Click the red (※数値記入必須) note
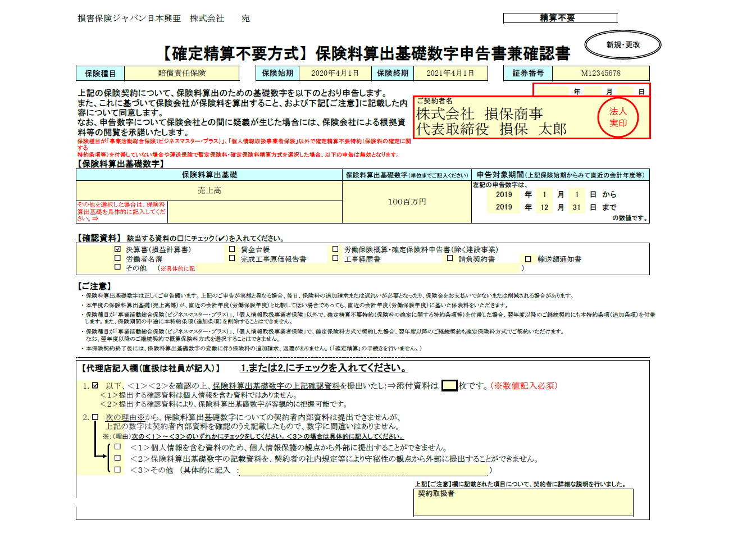Viewport: 756px width, 533px height. (x=524, y=386)
